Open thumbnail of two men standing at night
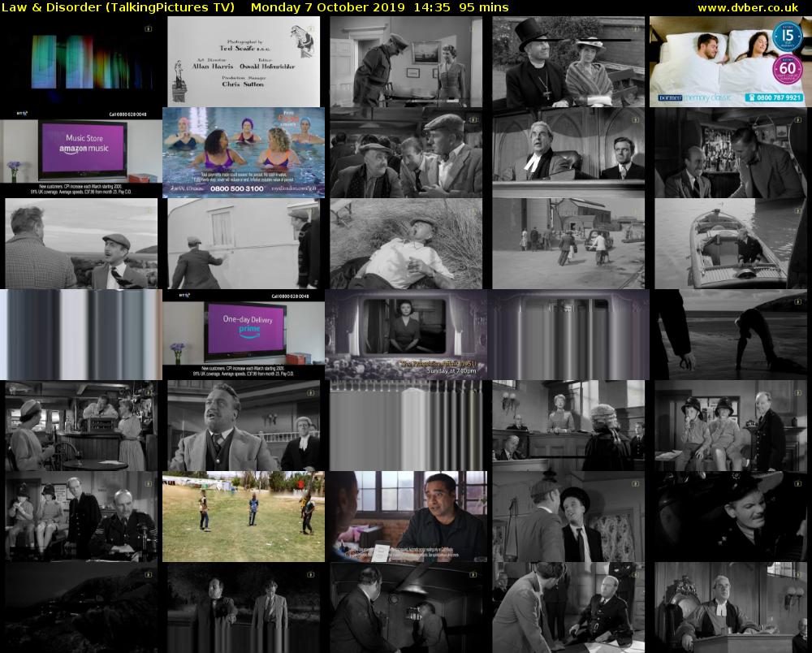The width and height of the screenshot is (812, 653). coord(244,608)
